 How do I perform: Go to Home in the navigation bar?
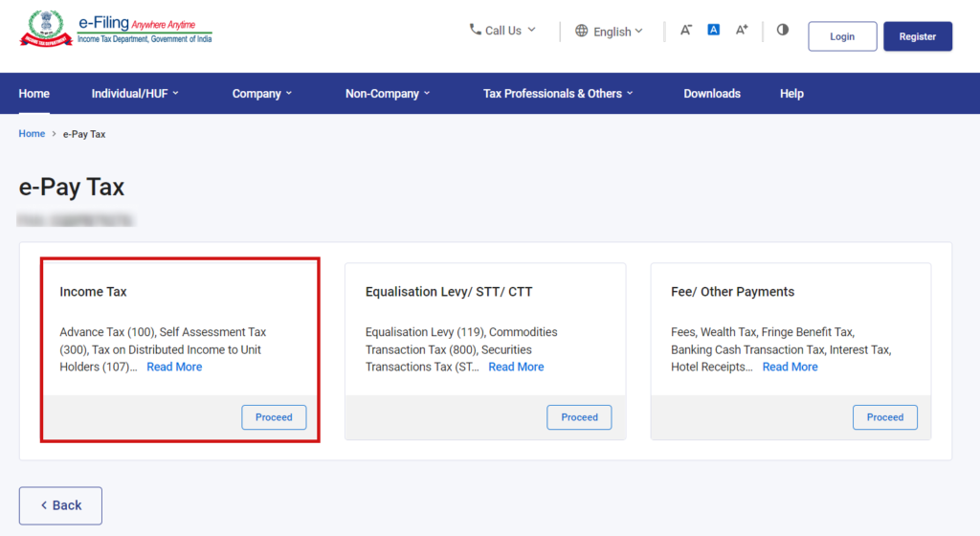tap(34, 94)
